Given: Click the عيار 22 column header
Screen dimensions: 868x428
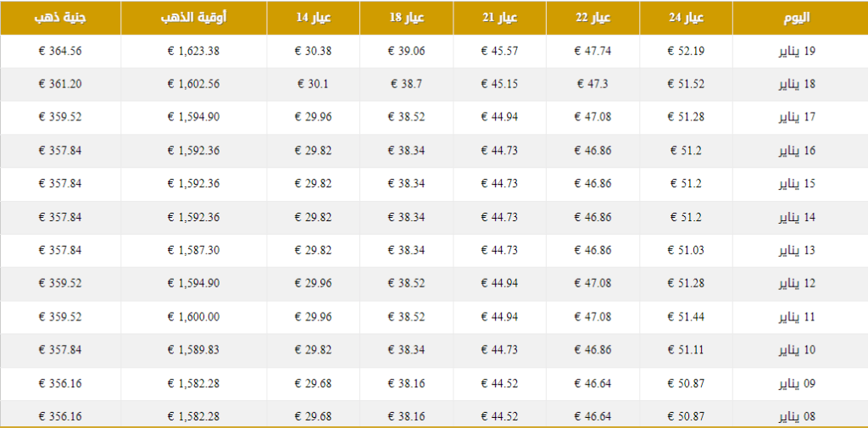Looking at the screenshot, I should point(593,18).
